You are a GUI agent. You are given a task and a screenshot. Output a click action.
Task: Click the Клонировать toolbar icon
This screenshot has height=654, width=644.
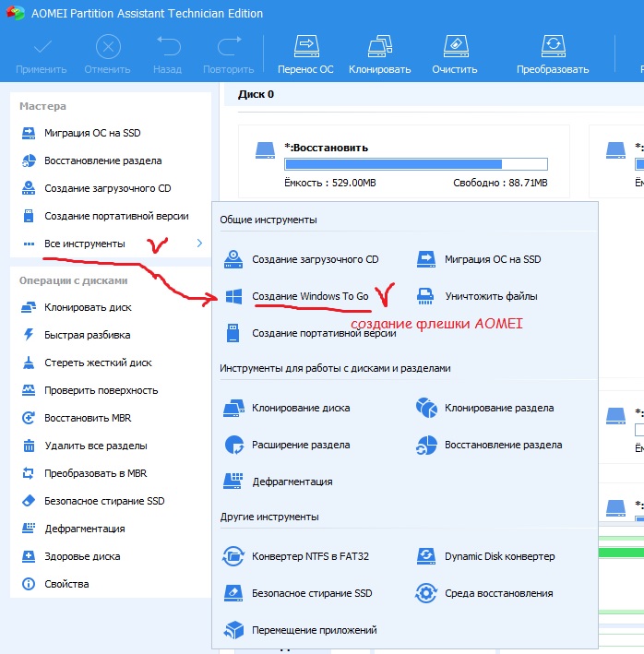(380, 46)
